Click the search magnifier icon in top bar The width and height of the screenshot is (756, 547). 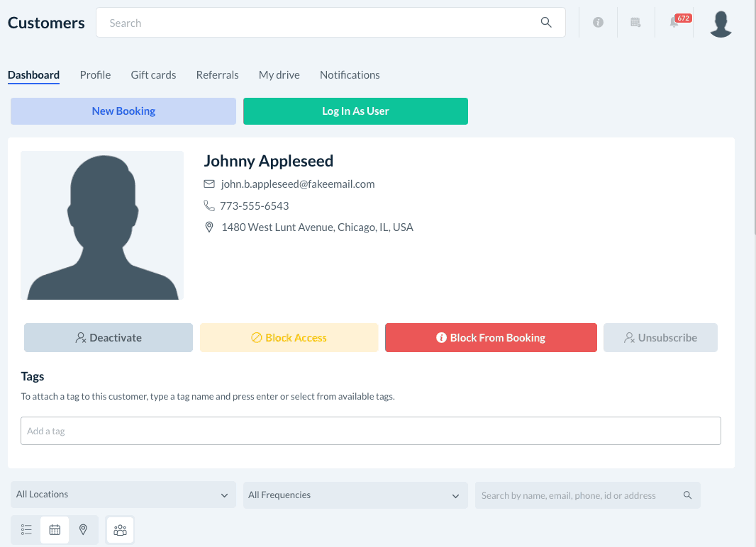coord(546,22)
